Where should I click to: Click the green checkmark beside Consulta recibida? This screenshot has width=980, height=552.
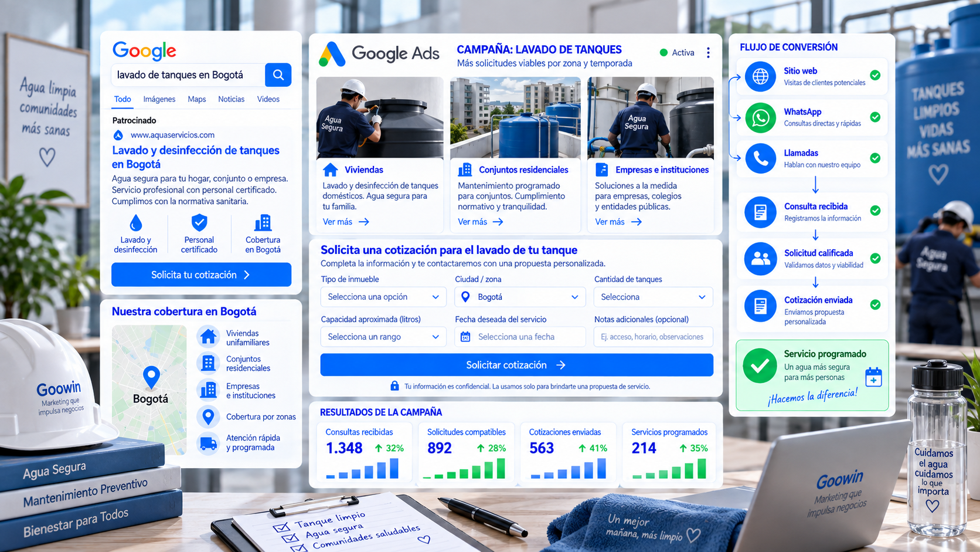point(875,211)
